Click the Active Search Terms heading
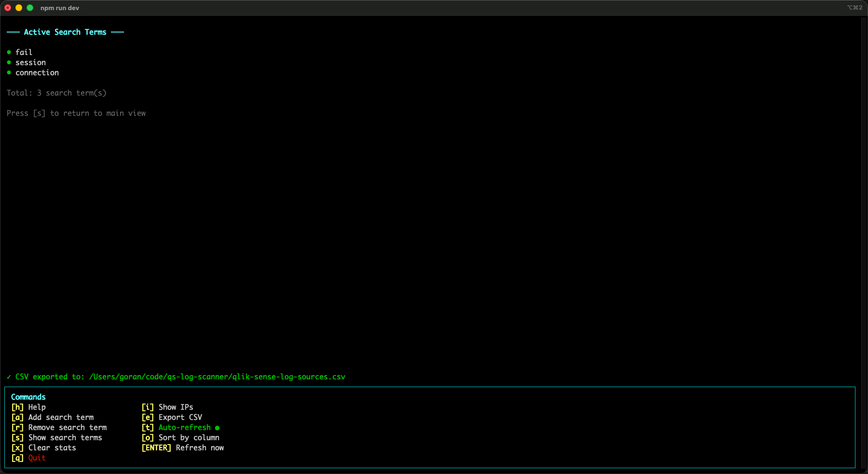868x474 pixels. pos(65,32)
